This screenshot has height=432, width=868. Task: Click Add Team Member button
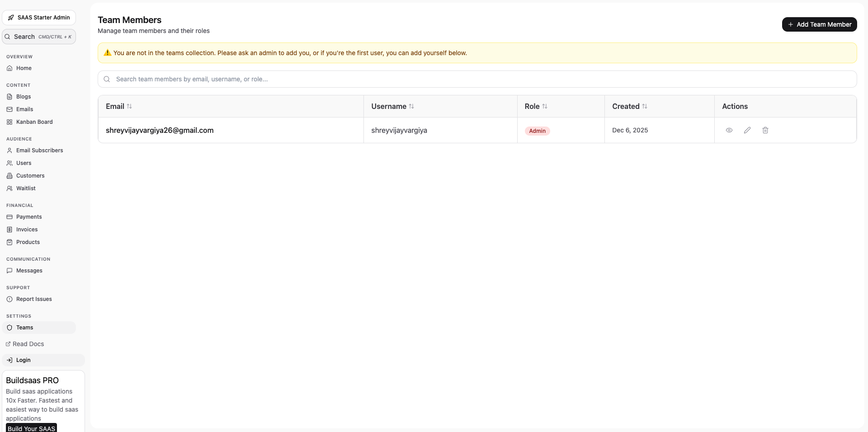[x=819, y=24]
